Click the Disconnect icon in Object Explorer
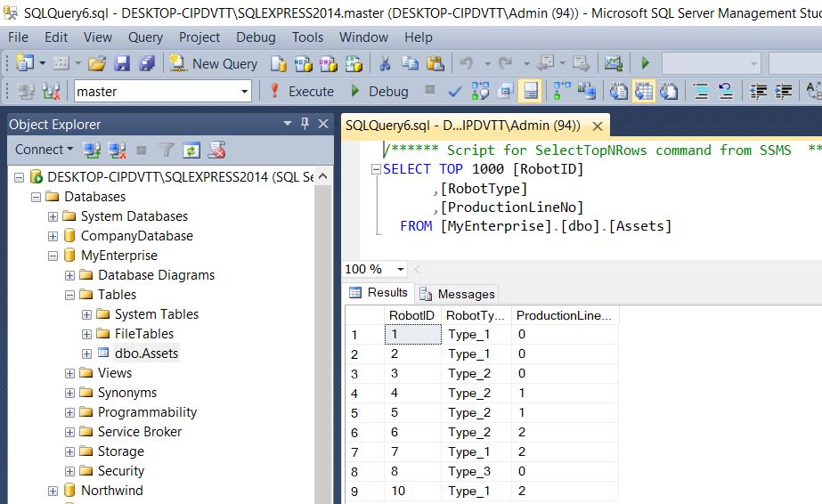 [118, 150]
